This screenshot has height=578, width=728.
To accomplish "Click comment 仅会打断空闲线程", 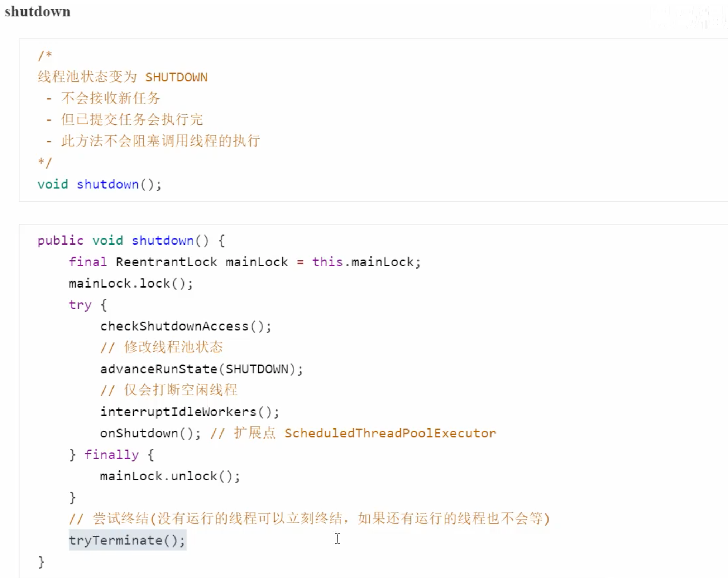I will point(181,390).
